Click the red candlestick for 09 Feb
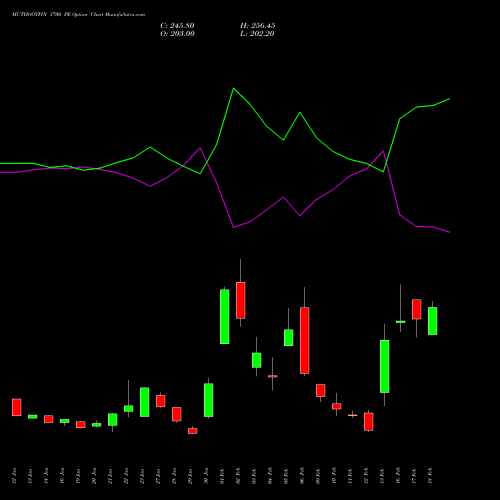 click(321, 390)
